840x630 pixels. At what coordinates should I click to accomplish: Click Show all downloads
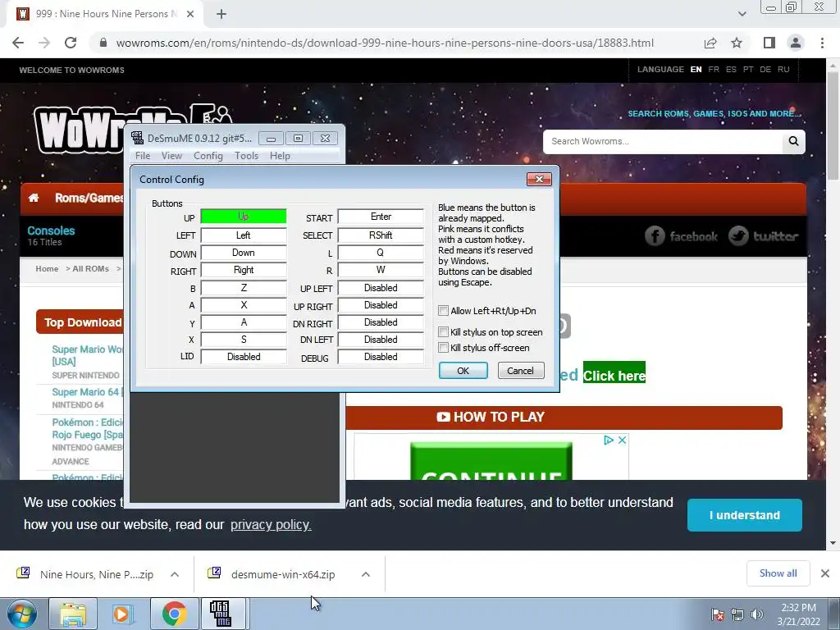tap(778, 573)
